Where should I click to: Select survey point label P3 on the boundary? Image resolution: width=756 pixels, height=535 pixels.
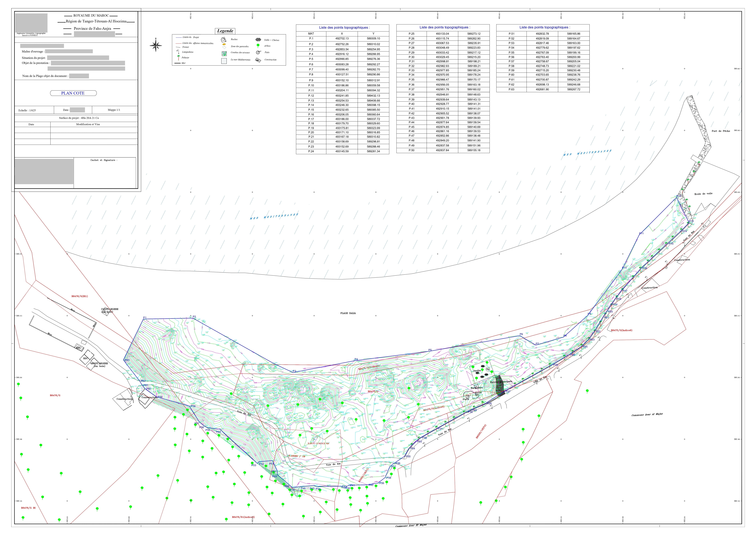(x=294, y=371)
